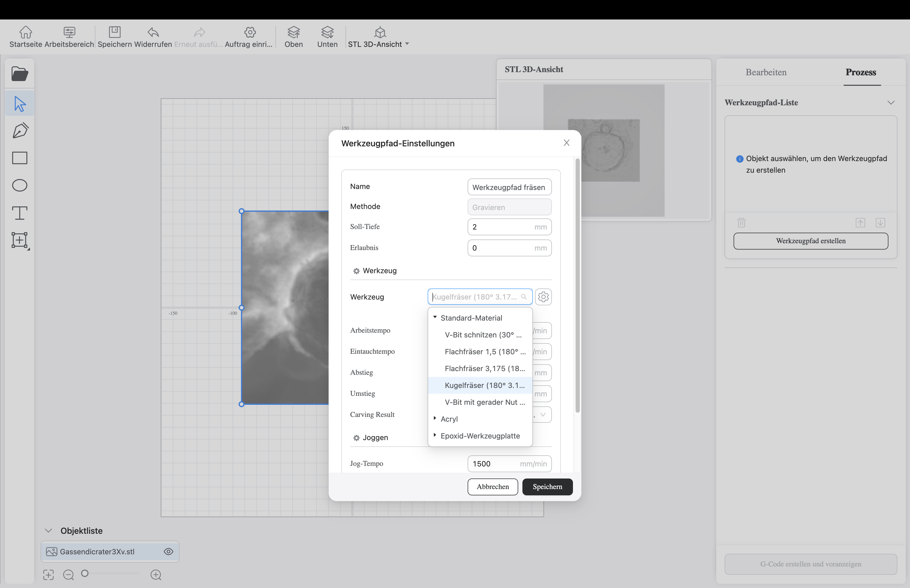Switch to the Bearbeiten tab

click(766, 72)
